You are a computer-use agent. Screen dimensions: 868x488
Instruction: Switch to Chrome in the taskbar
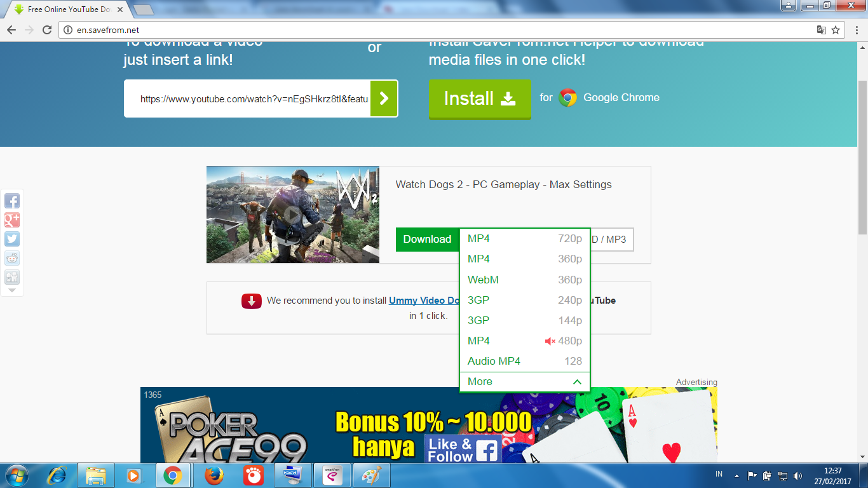point(173,475)
